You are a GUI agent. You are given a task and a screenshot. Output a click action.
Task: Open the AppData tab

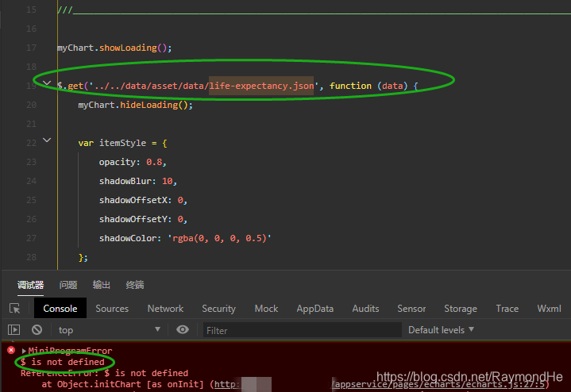click(315, 309)
